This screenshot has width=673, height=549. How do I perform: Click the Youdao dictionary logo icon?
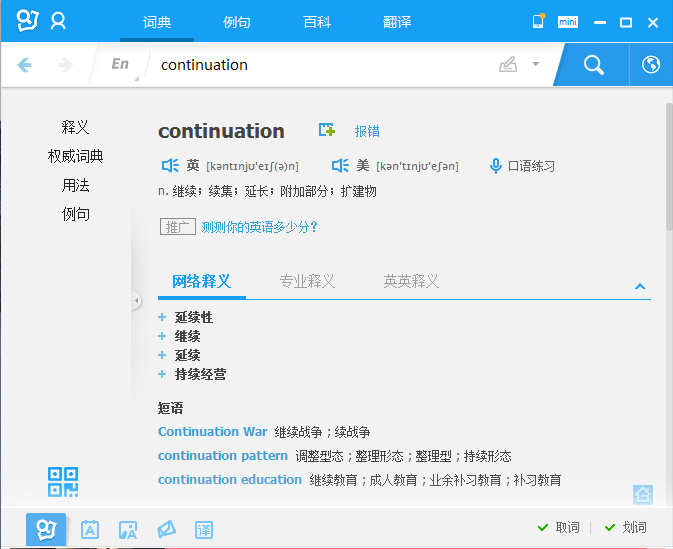pyautogui.click(x=27, y=20)
